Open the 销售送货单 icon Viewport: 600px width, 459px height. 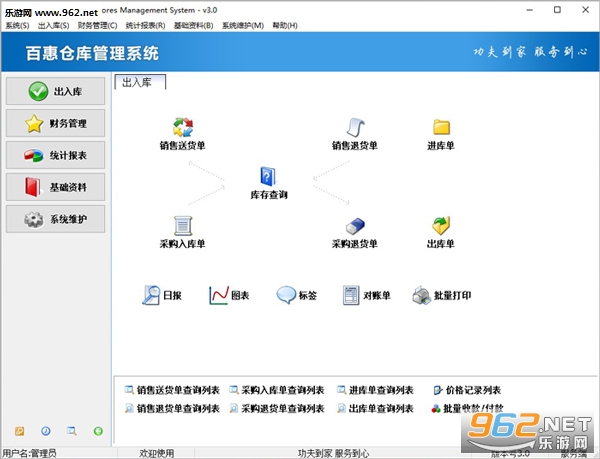click(x=183, y=127)
